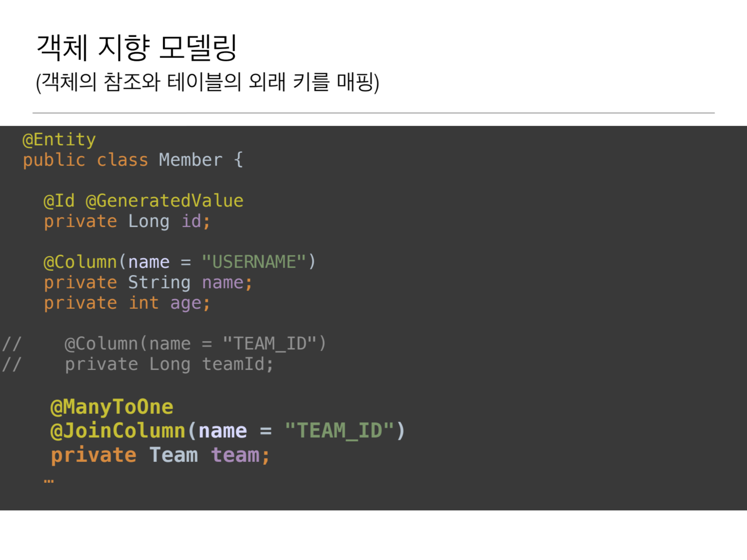Click the 'private int age;' line
Screen dimensions: 747x560
(127, 303)
